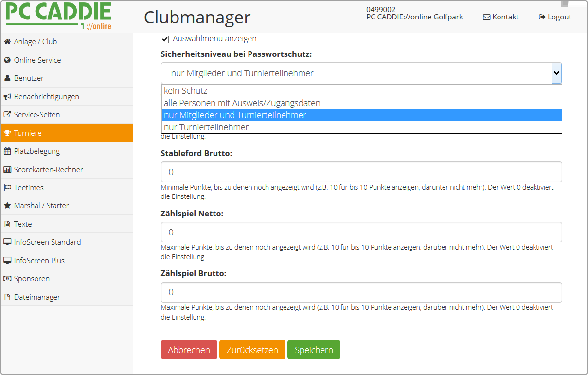Open Benachrichtigungen in the sidebar

click(x=67, y=97)
